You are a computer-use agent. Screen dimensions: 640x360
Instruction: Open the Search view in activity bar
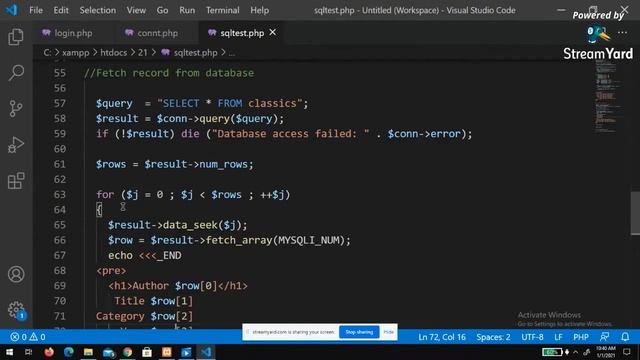pyautogui.click(x=16, y=73)
